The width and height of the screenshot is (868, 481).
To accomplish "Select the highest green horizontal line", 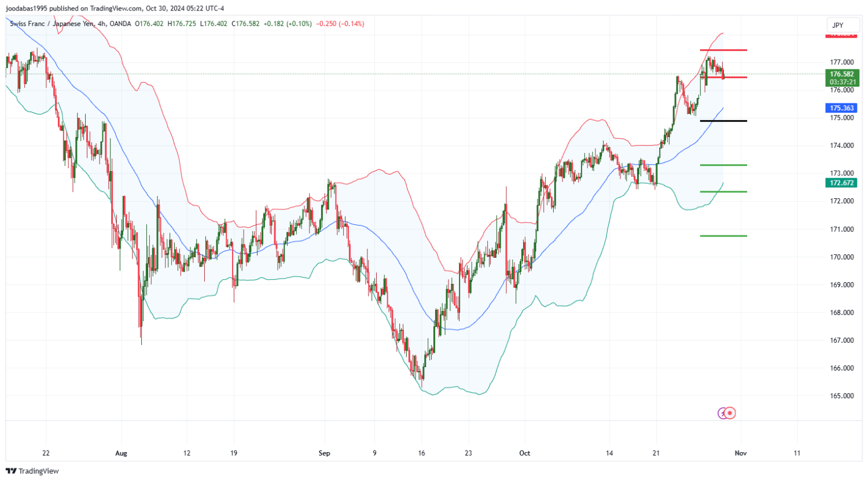I will coord(723,165).
